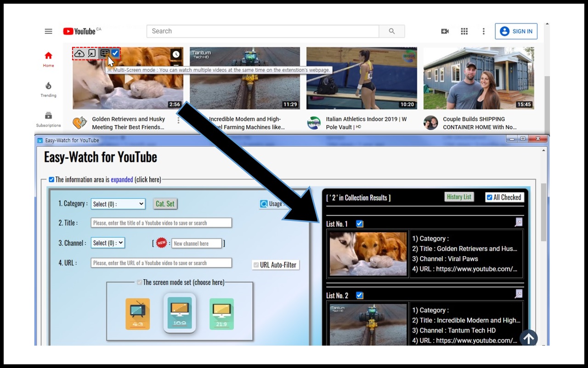Open 'Incredible Modern and High-' title link
Screen dimensions: 588x368
click(247, 123)
